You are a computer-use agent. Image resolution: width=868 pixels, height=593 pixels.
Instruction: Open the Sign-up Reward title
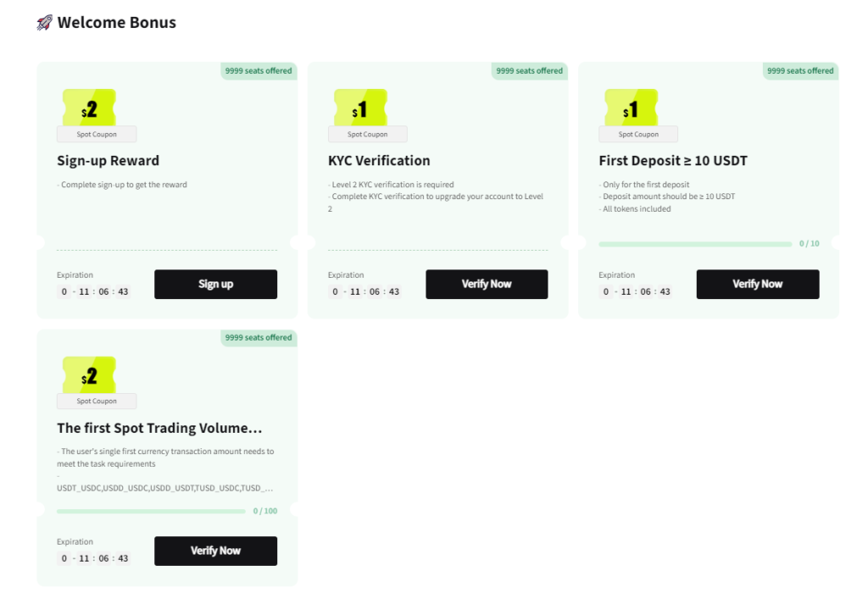tap(108, 161)
